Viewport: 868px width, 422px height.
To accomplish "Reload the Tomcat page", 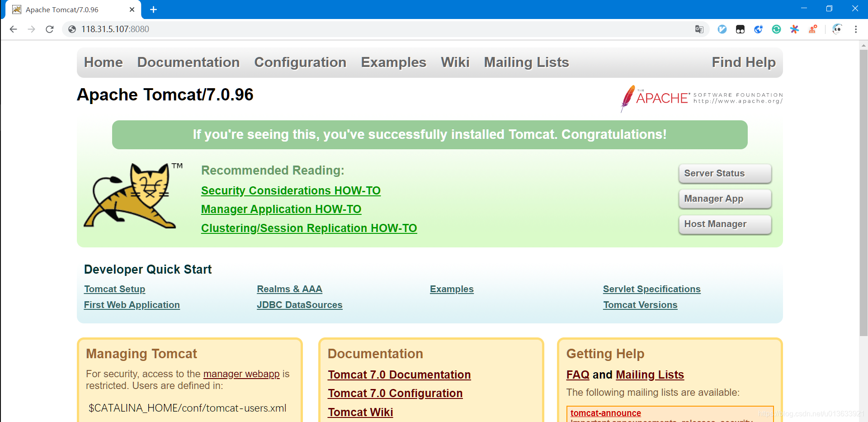I will [x=50, y=29].
